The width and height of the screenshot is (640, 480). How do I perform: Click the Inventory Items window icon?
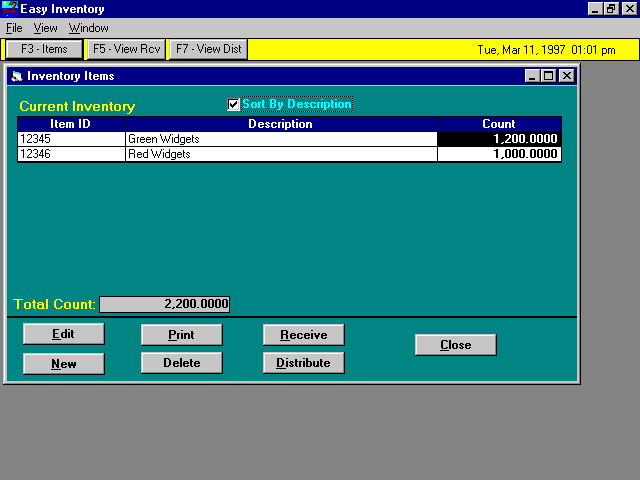click(16, 76)
